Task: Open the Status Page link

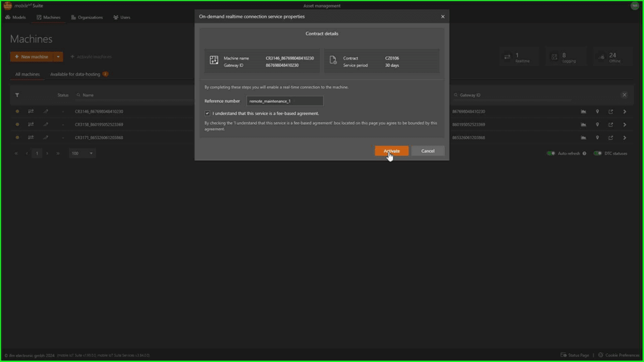Action: [x=575, y=355]
